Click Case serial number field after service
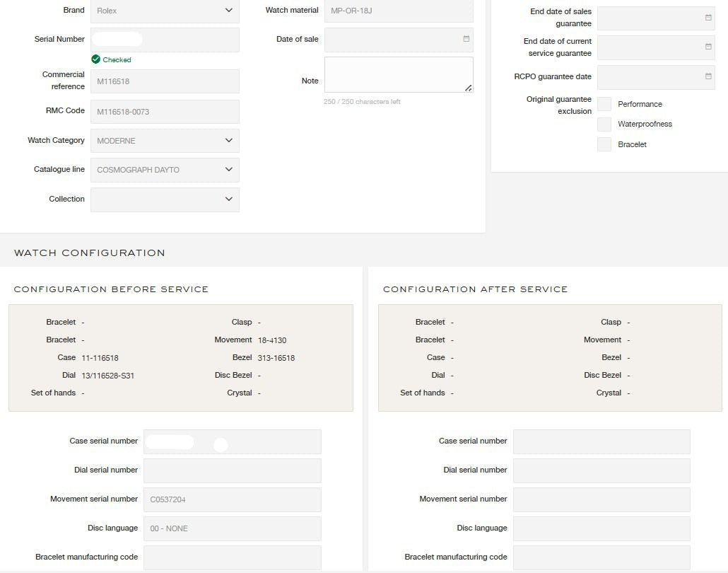Image resolution: width=728 pixels, height=573 pixels. 601,441
